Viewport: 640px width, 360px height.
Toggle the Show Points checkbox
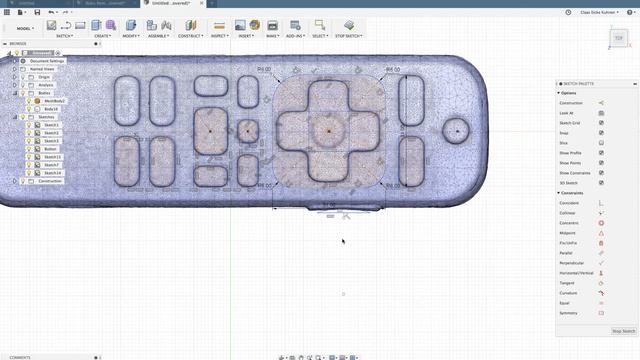click(601, 163)
